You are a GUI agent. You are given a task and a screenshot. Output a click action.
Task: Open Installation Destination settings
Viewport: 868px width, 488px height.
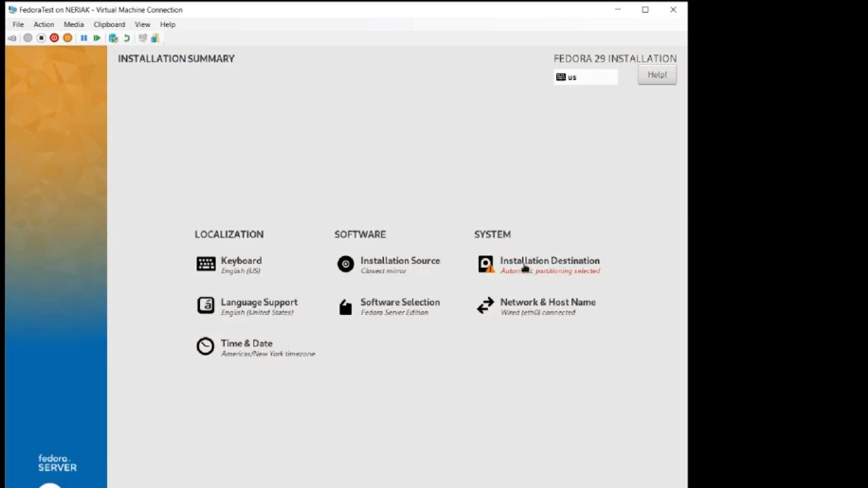(550, 260)
